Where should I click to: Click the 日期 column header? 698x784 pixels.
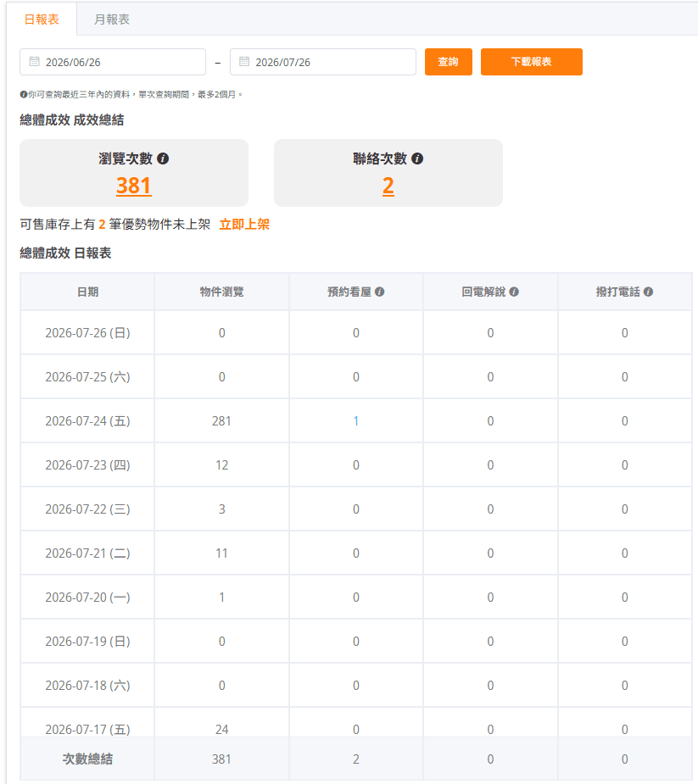(x=87, y=292)
